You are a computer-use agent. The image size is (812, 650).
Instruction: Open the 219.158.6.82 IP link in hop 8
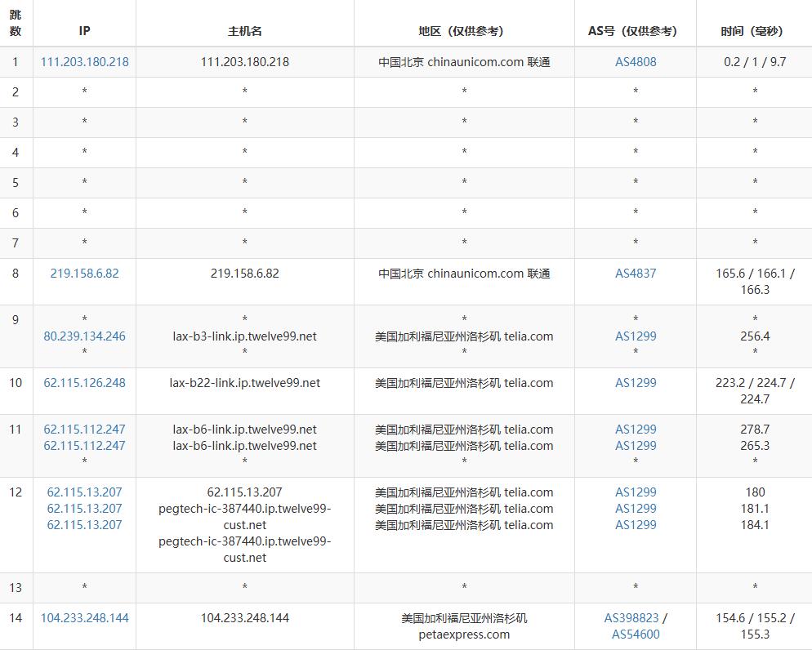pos(84,274)
